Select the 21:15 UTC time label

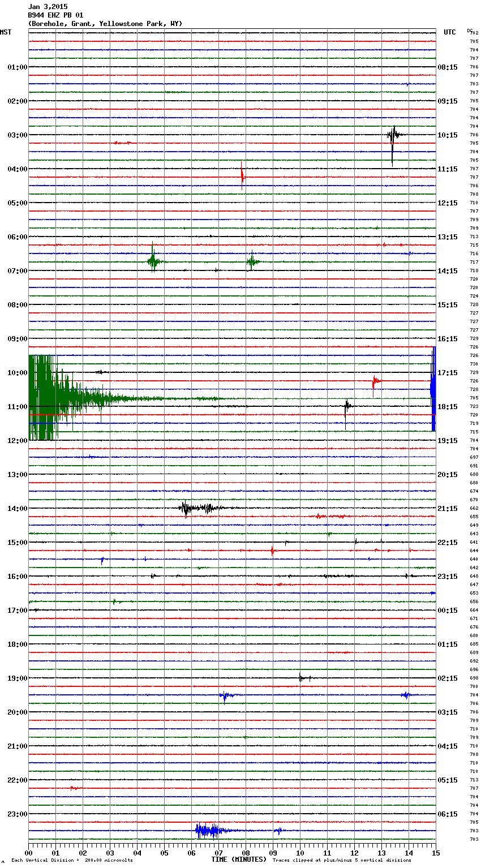point(448,509)
